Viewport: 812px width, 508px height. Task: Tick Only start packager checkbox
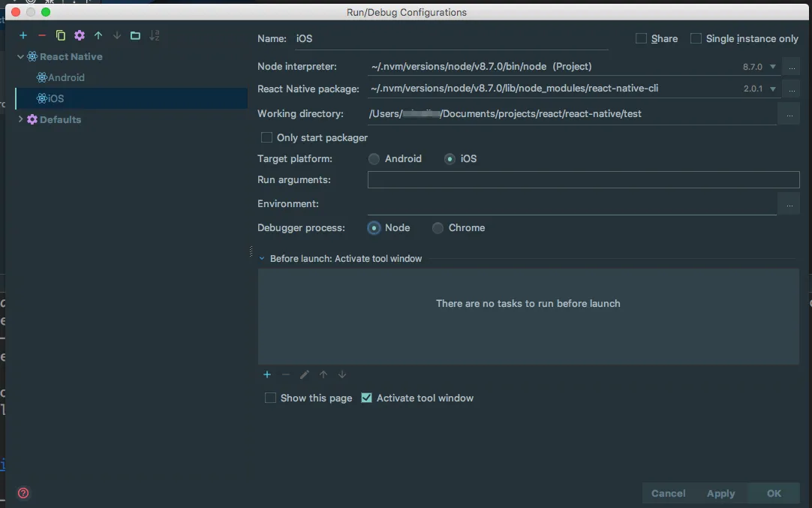click(x=266, y=137)
